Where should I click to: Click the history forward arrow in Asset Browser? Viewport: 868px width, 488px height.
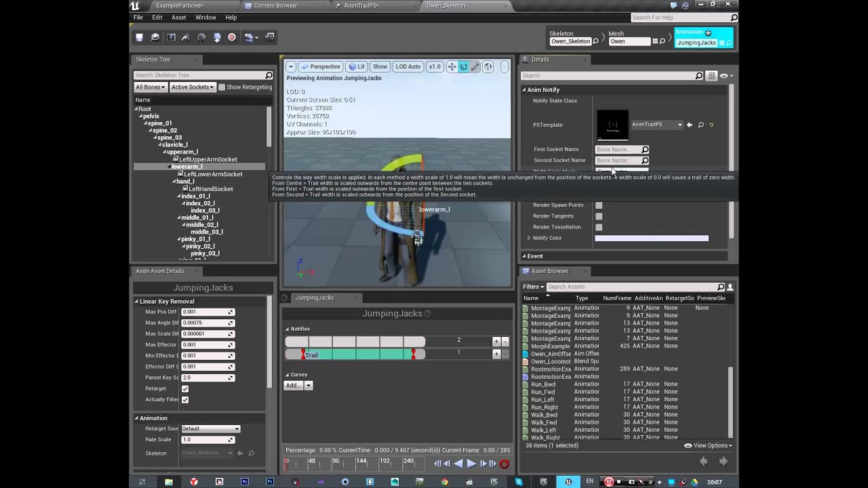tap(724, 462)
